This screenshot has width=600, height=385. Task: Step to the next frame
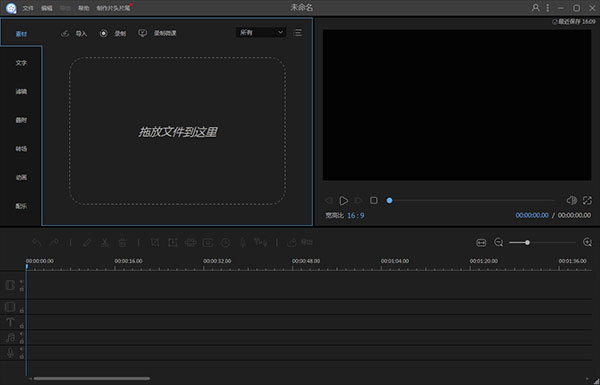(x=358, y=201)
